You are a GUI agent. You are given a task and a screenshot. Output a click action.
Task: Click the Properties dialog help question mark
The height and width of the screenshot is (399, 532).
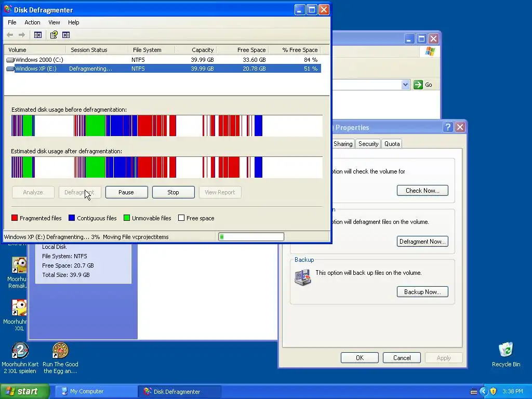click(x=448, y=127)
